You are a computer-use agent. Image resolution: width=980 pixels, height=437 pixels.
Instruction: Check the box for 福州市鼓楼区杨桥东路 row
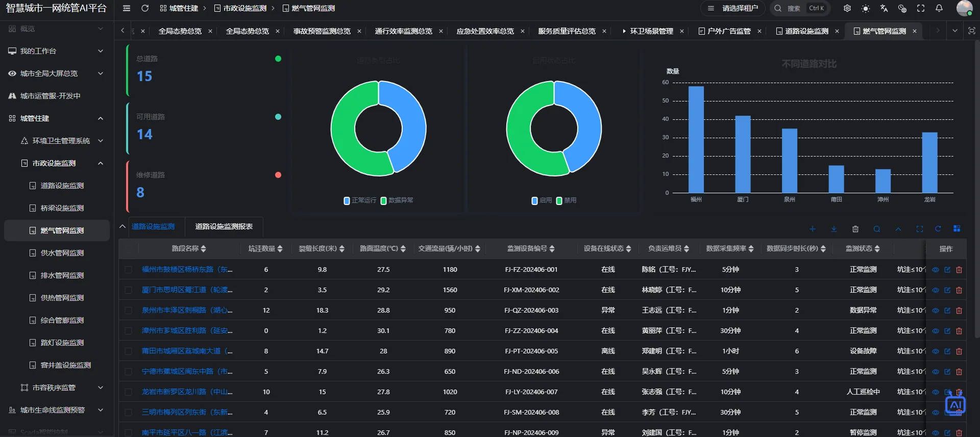tap(128, 270)
